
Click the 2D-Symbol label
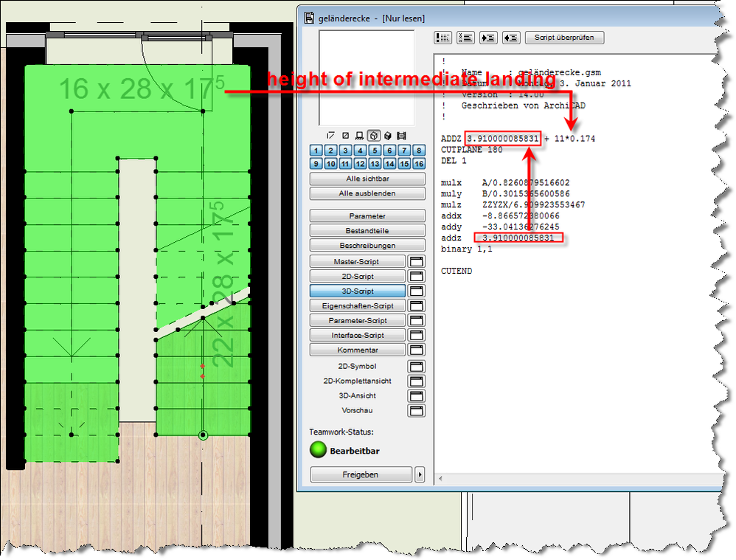(x=357, y=367)
